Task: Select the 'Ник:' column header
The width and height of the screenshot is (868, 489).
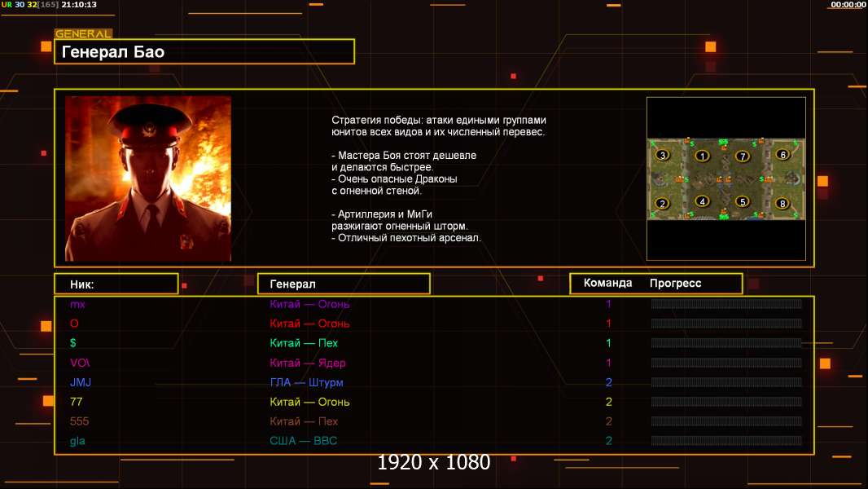Action: point(116,284)
